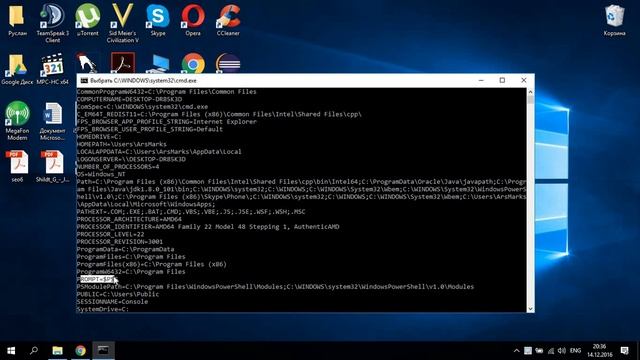Click the ProgramData=C:\ProgramData line
The height and width of the screenshot is (360, 640).
click(125, 249)
